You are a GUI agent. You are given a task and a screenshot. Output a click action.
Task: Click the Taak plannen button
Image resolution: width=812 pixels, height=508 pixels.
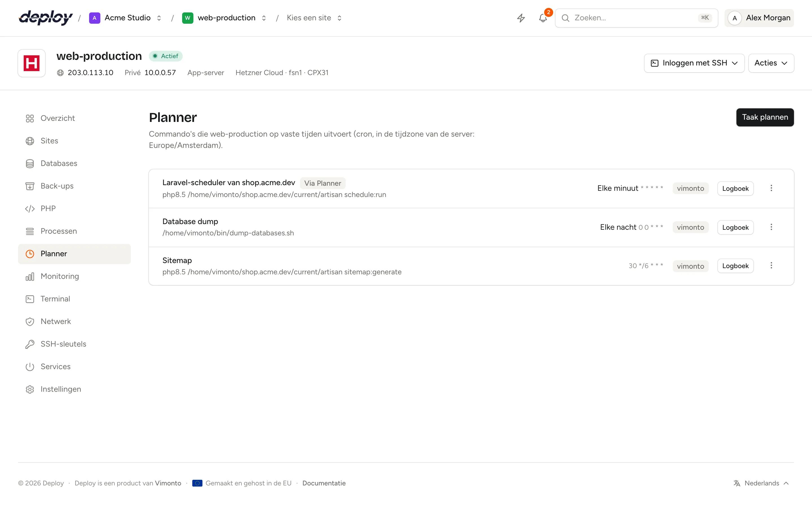point(765,117)
